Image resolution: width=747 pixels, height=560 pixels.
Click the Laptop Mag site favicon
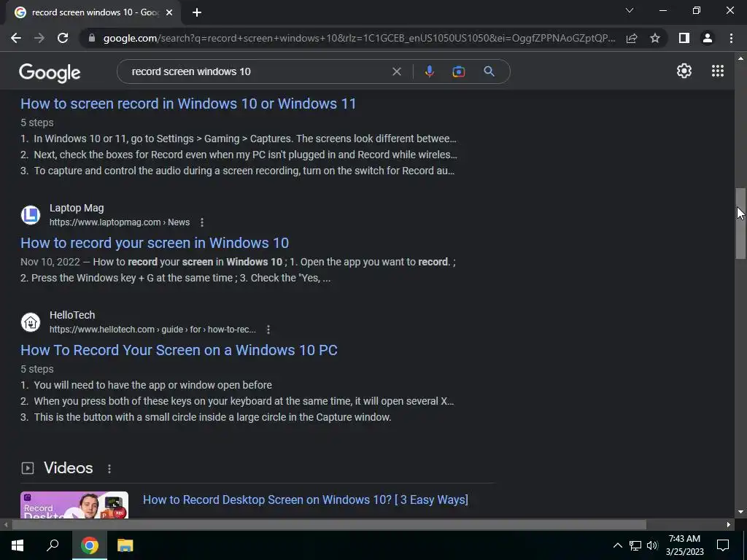coord(31,215)
